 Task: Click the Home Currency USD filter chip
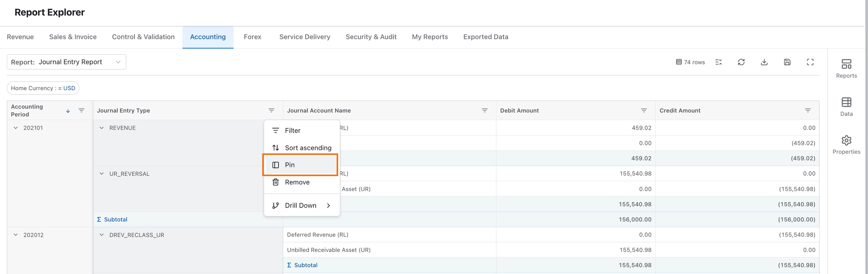click(43, 88)
